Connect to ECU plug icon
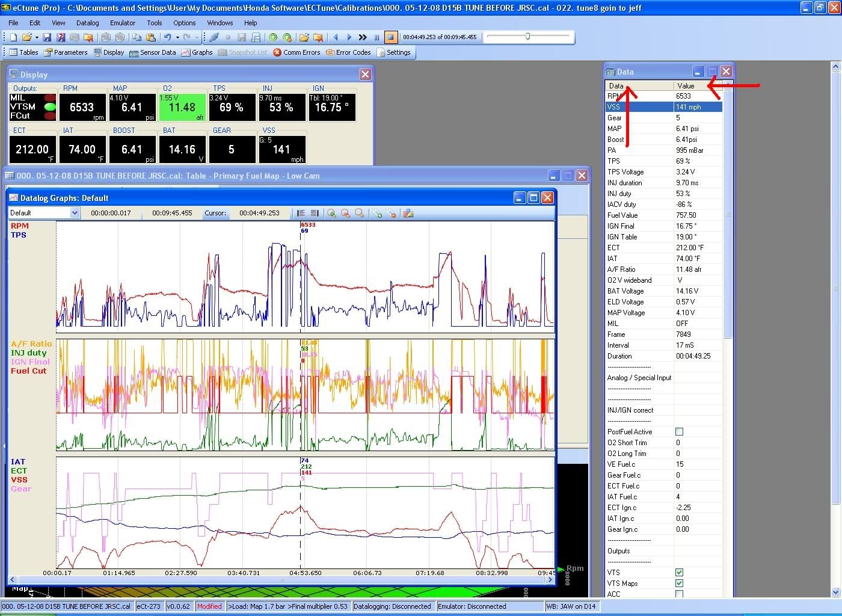 [x=214, y=37]
